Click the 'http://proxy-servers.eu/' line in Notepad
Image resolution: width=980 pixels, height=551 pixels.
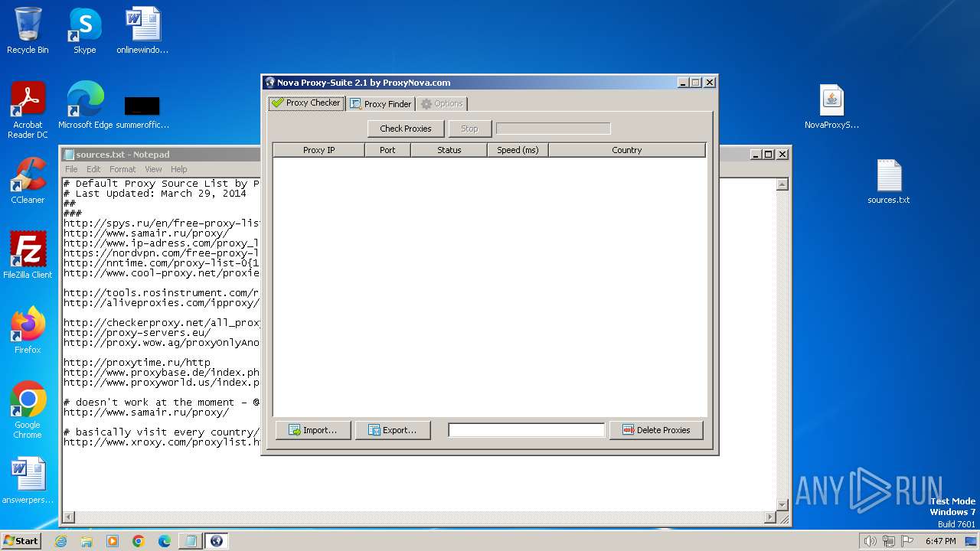[137, 332]
